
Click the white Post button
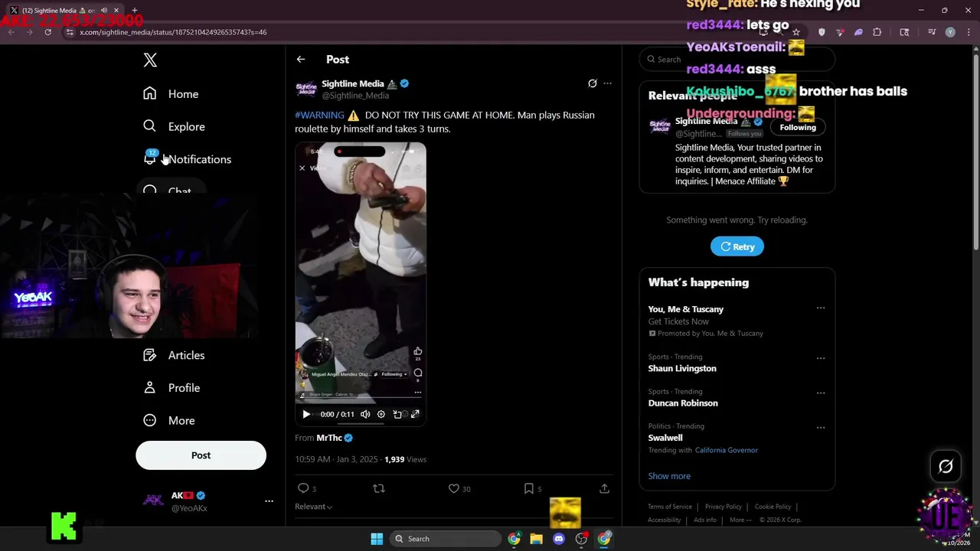[x=201, y=455]
